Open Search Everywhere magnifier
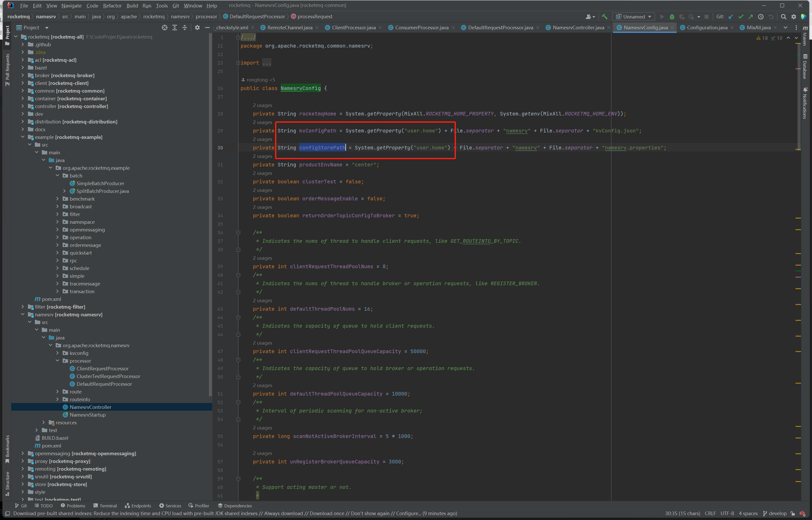812x520 pixels. click(x=784, y=16)
